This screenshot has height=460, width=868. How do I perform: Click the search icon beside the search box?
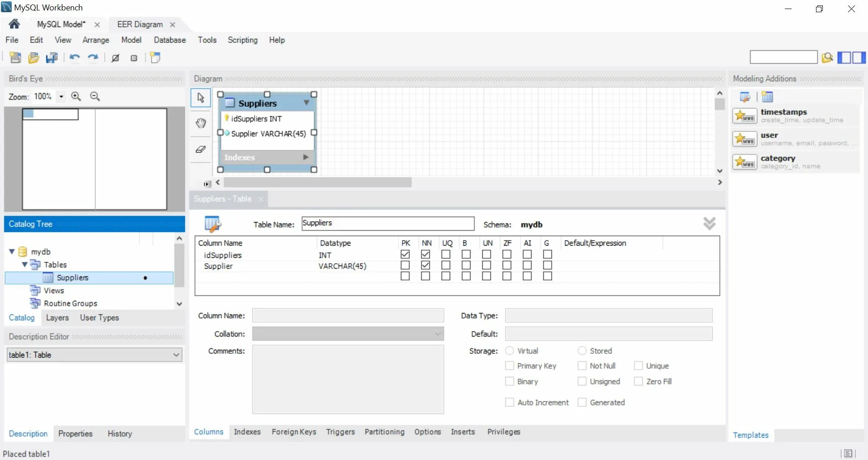827,57
